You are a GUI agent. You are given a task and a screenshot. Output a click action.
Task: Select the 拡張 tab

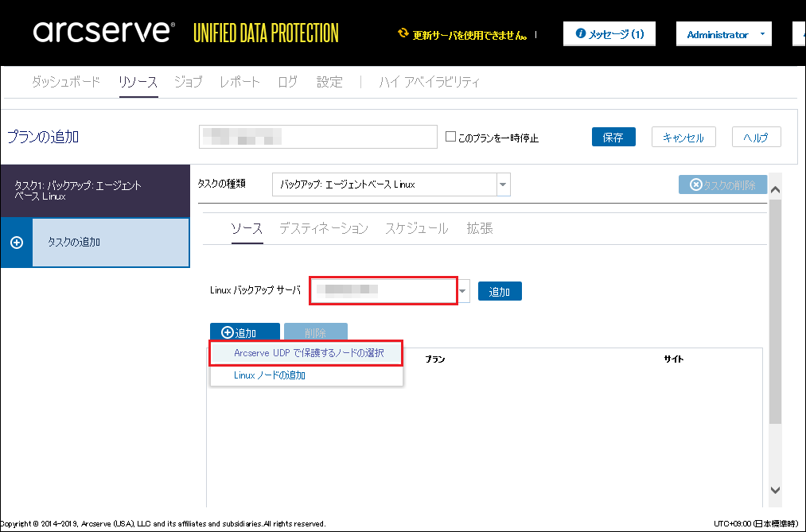pyautogui.click(x=480, y=228)
